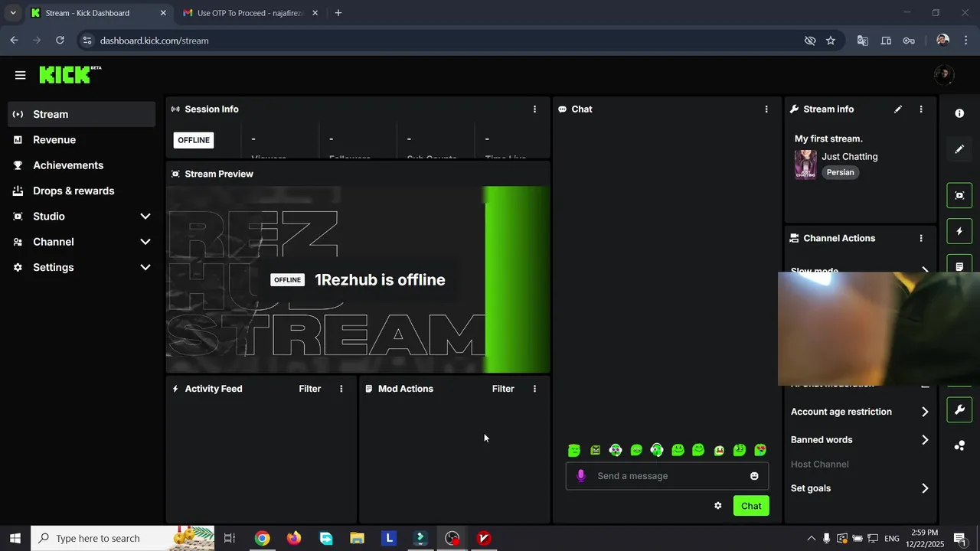Screen dimensions: 980x551
Task: Open Activity Feed three-dot menu
Action: coord(341,389)
